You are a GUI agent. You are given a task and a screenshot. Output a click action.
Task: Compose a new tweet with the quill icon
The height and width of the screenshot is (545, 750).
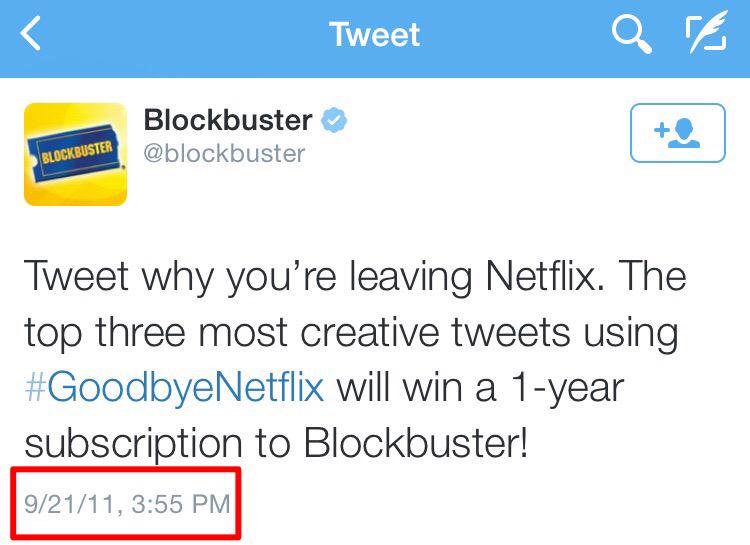(706, 32)
